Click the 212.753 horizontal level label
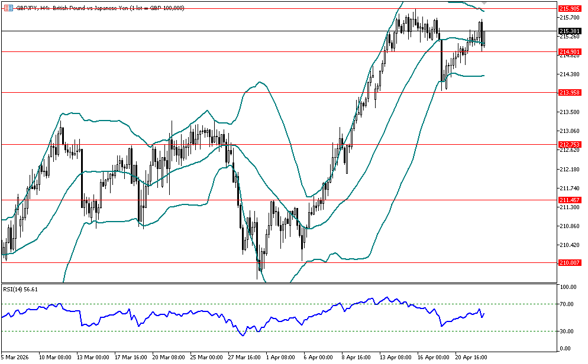This screenshot has width=588, height=364. click(x=568, y=145)
